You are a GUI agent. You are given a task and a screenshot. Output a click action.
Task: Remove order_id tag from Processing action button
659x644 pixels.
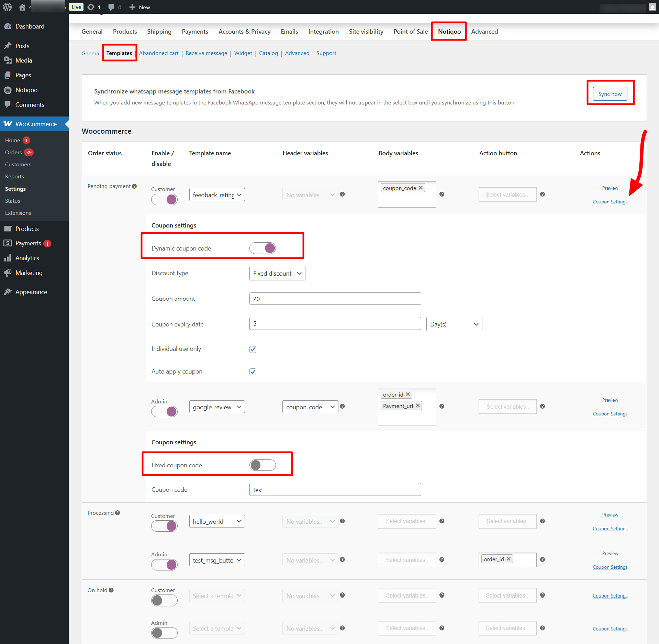pyautogui.click(x=509, y=559)
